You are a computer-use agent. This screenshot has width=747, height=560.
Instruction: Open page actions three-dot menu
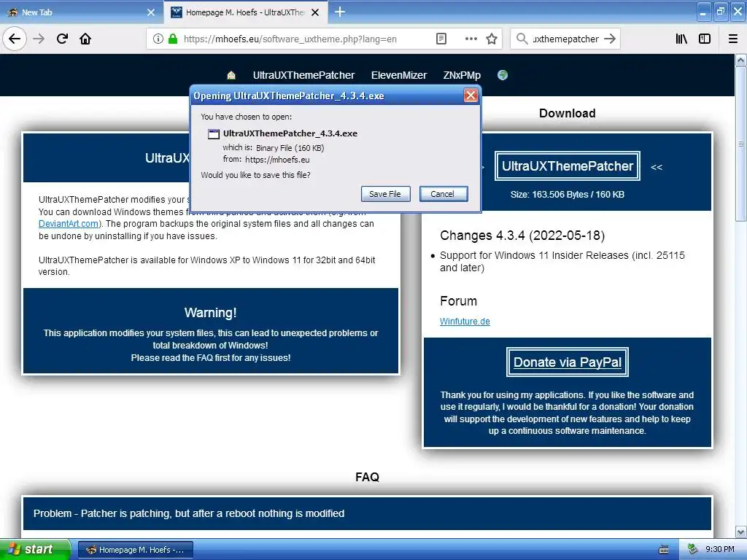click(471, 39)
